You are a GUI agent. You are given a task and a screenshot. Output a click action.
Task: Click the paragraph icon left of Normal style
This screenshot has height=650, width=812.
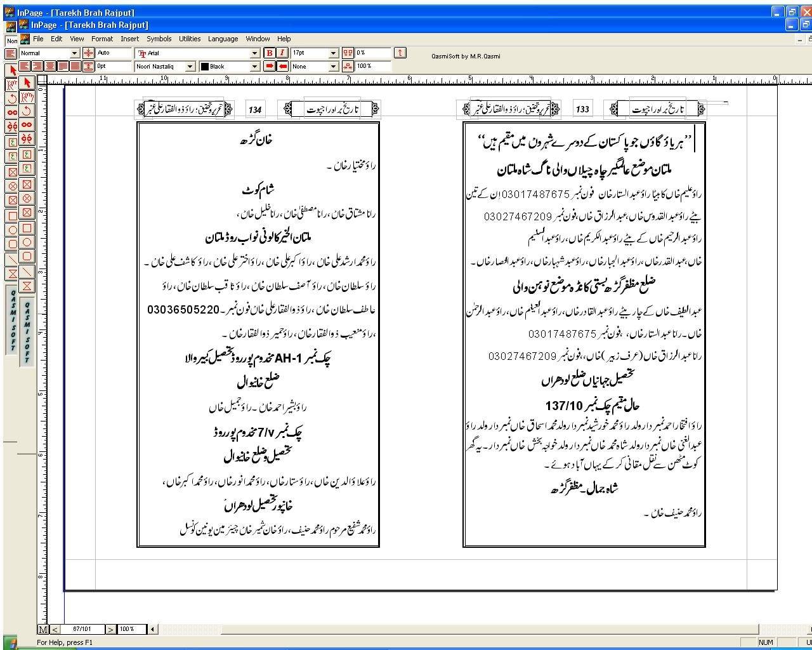point(11,53)
